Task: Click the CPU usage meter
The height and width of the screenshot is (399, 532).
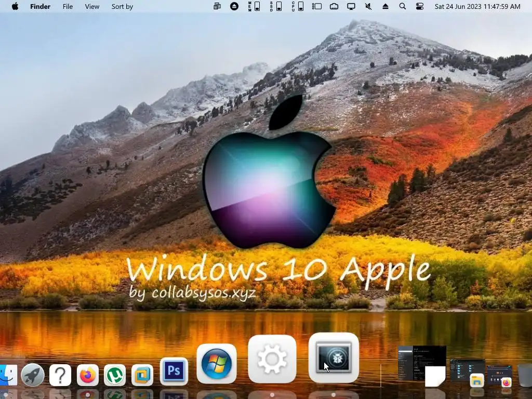Action: (297, 6)
